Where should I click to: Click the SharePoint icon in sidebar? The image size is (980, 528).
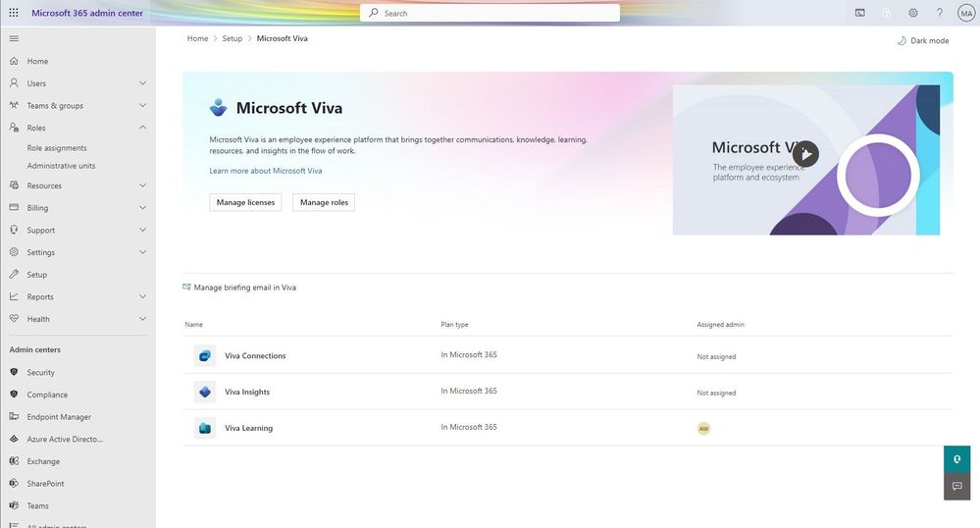[x=14, y=483]
